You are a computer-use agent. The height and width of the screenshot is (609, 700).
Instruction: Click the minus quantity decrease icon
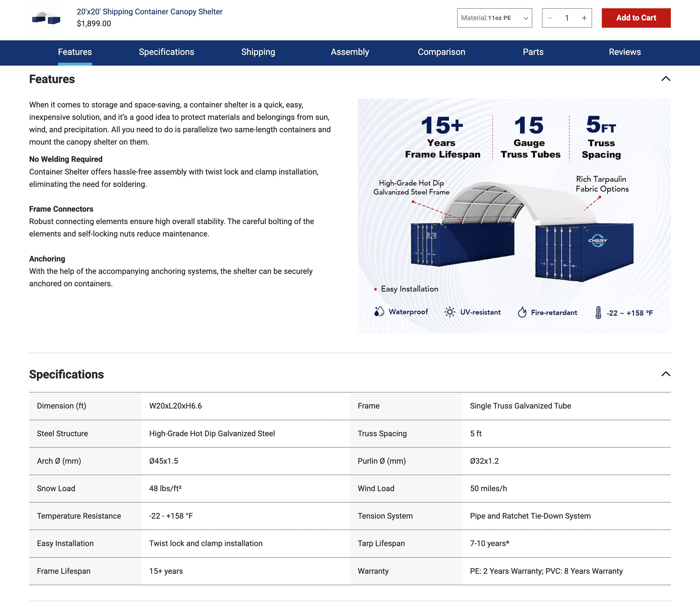pyautogui.click(x=550, y=18)
